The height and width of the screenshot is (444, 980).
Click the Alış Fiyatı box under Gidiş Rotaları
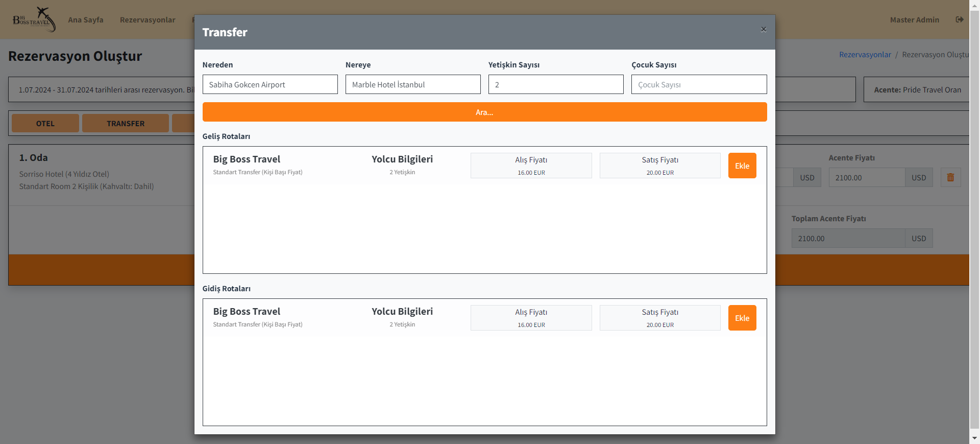click(x=531, y=318)
